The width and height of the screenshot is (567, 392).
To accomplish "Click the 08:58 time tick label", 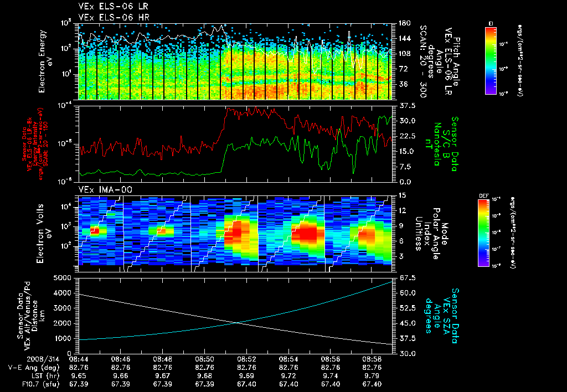I will (x=372, y=359).
